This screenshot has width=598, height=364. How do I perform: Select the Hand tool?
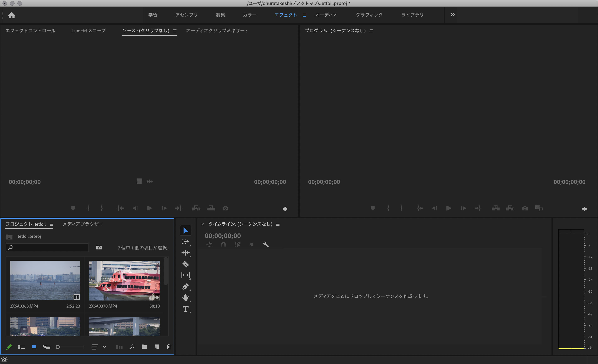pos(185,298)
